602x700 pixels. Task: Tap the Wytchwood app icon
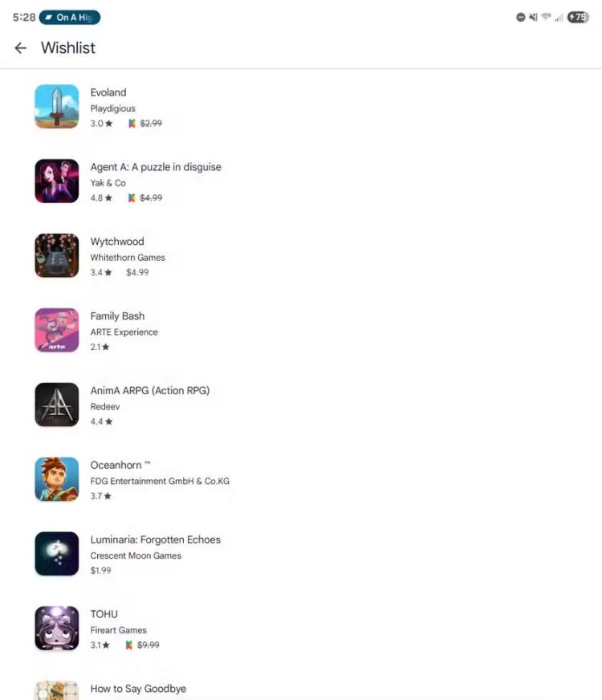(57, 255)
